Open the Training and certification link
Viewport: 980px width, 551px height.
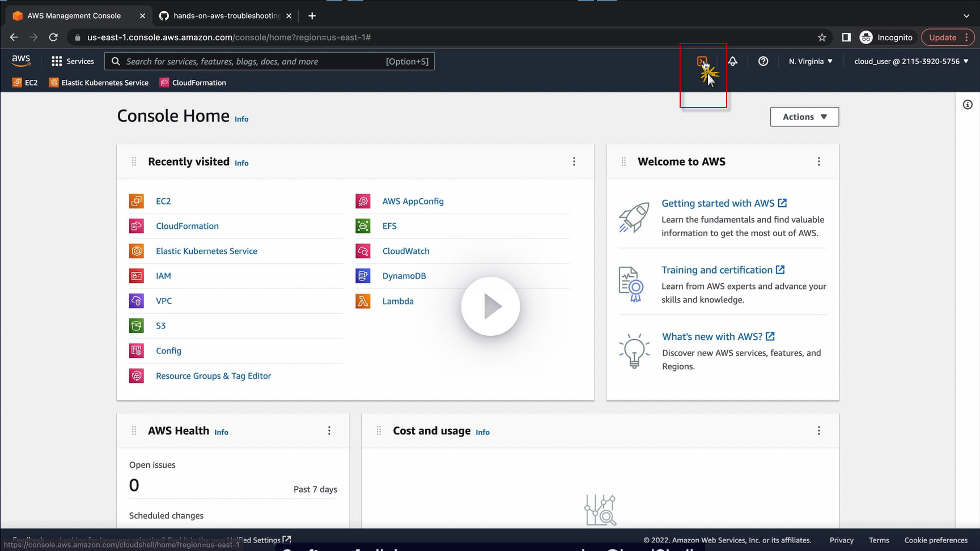point(723,270)
